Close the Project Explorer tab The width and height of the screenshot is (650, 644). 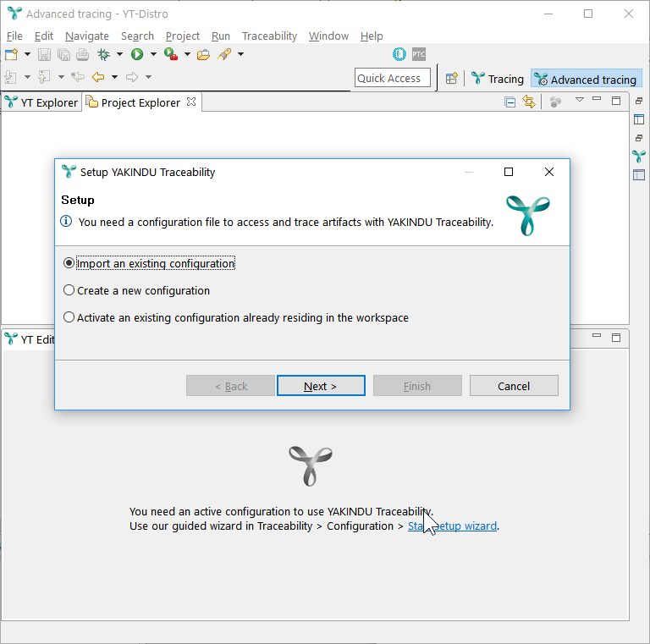tap(191, 102)
